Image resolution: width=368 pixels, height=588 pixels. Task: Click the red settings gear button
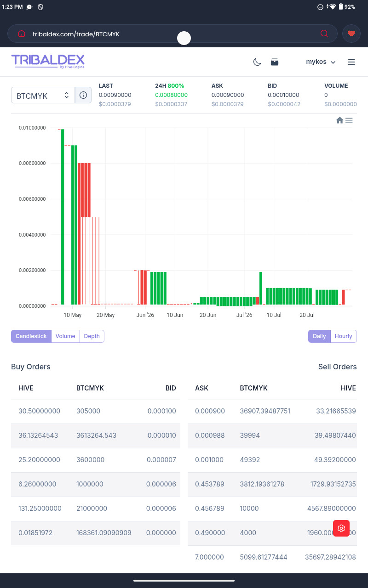pyautogui.click(x=341, y=528)
